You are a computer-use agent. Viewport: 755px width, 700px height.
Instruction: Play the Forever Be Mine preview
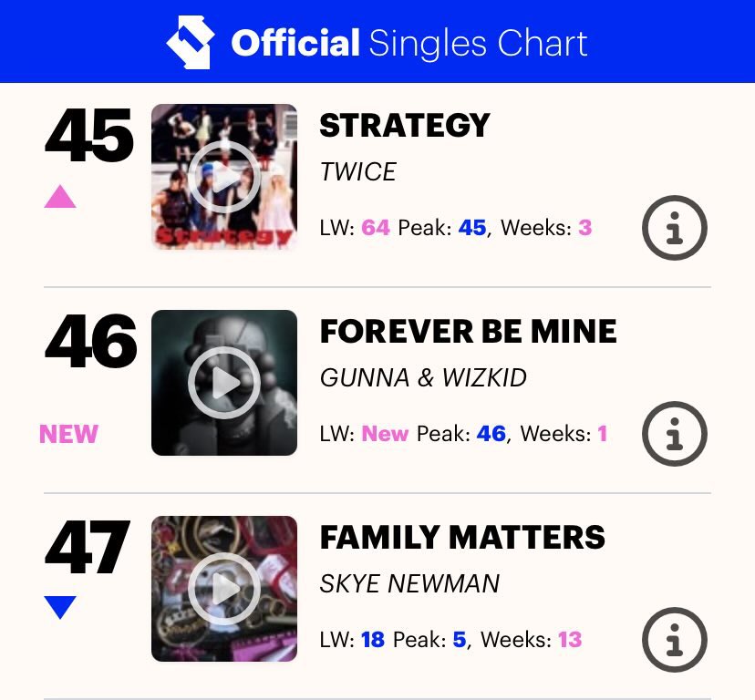(x=224, y=383)
